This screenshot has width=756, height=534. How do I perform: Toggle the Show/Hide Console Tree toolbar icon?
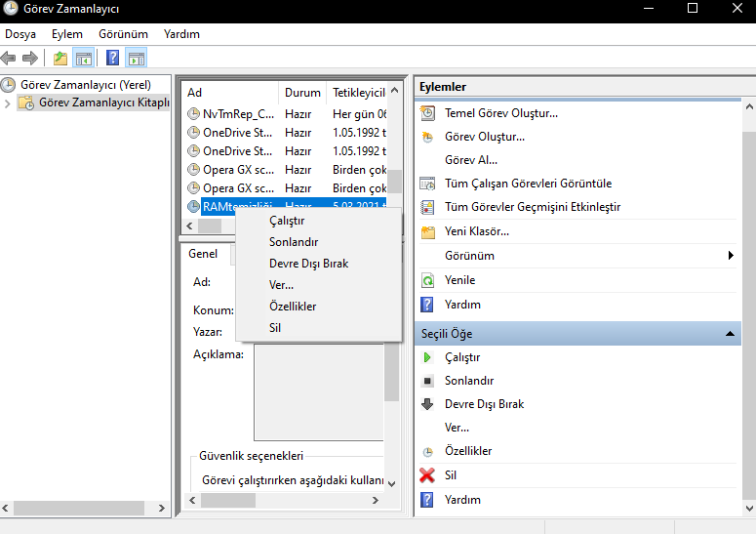point(84,59)
